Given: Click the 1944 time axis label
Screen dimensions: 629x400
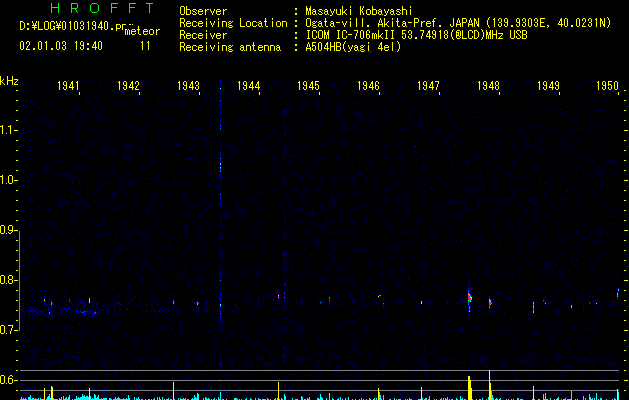Looking at the screenshot, I should [248, 86].
